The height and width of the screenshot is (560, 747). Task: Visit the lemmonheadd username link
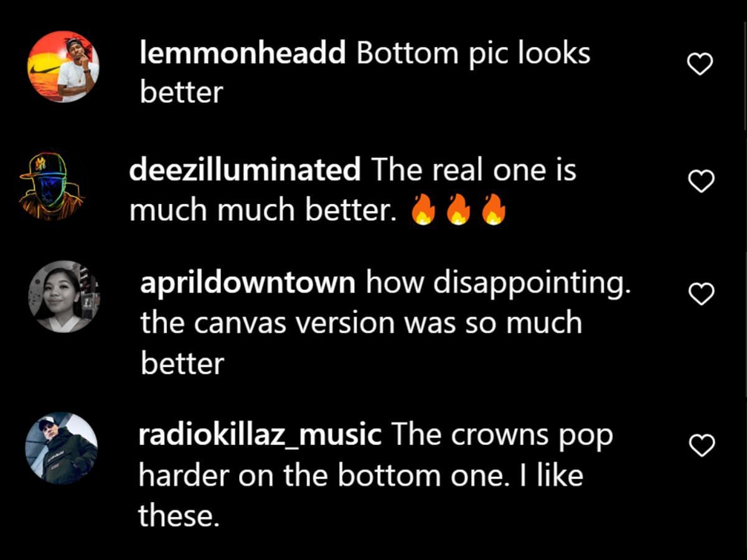click(x=243, y=54)
